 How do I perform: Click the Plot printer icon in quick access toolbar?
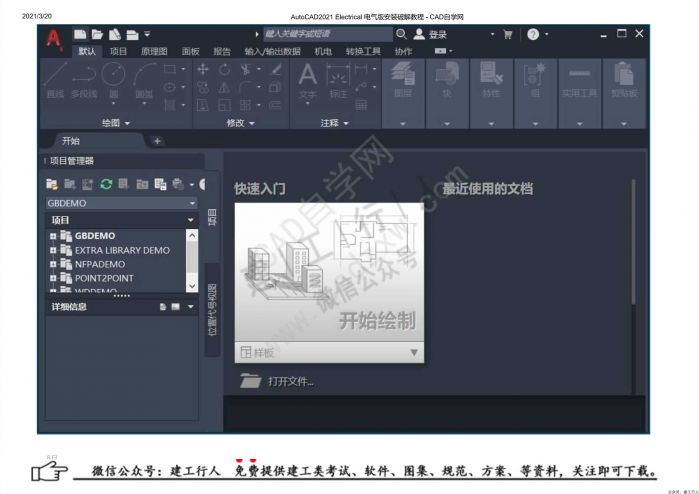point(132,35)
